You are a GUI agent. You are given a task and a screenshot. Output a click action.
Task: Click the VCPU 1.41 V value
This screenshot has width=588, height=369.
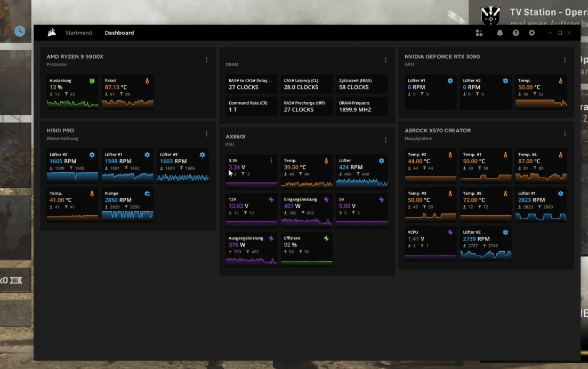click(416, 239)
